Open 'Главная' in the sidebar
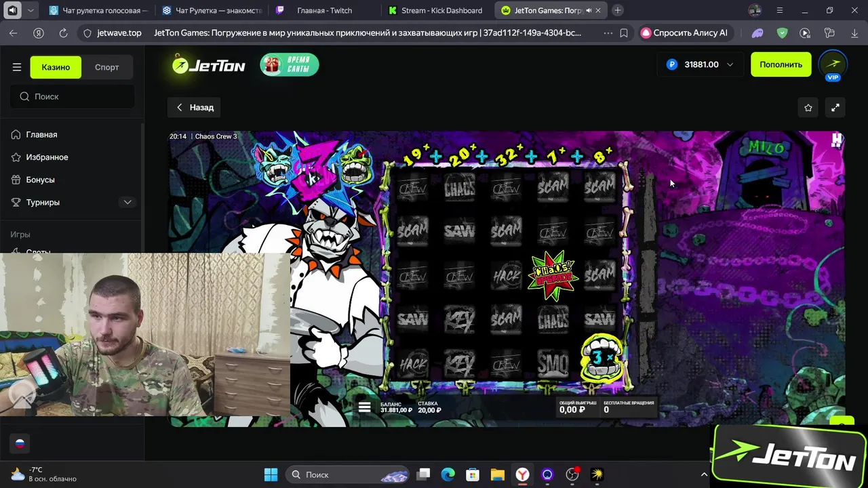Image resolution: width=868 pixels, height=488 pixels. tap(41, 134)
